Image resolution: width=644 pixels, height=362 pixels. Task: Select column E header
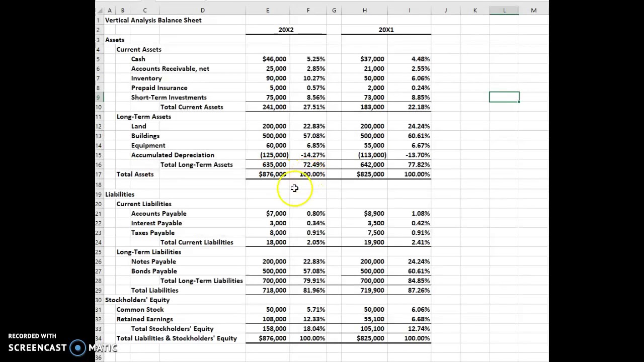pyautogui.click(x=267, y=10)
